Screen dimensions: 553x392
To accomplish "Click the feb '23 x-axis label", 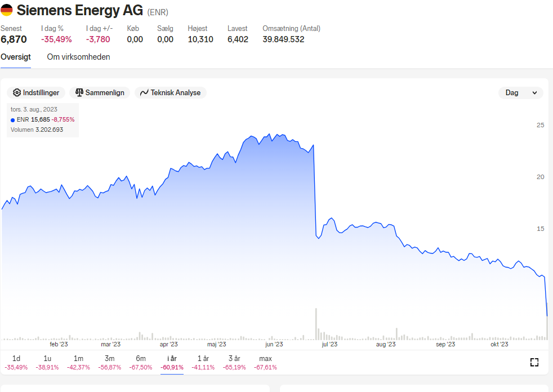I will click(59, 344).
